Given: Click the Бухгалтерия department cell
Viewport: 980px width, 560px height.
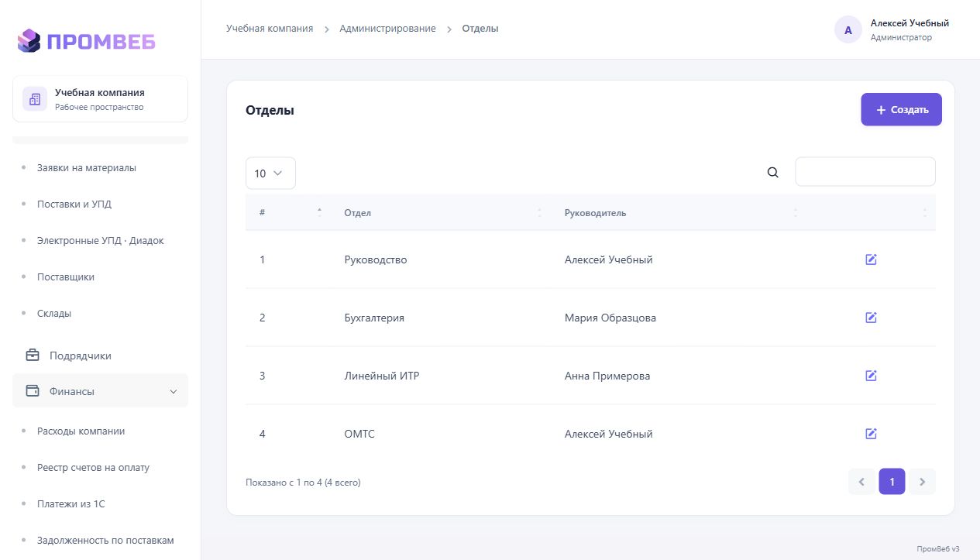Looking at the screenshot, I should [x=374, y=318].
